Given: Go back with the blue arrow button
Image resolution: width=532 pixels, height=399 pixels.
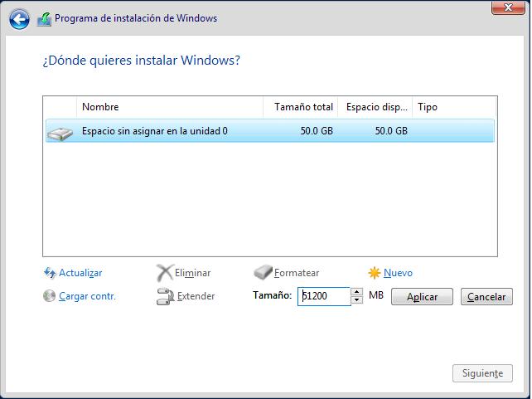Looking at the screenshot, I should coord(19,19).
